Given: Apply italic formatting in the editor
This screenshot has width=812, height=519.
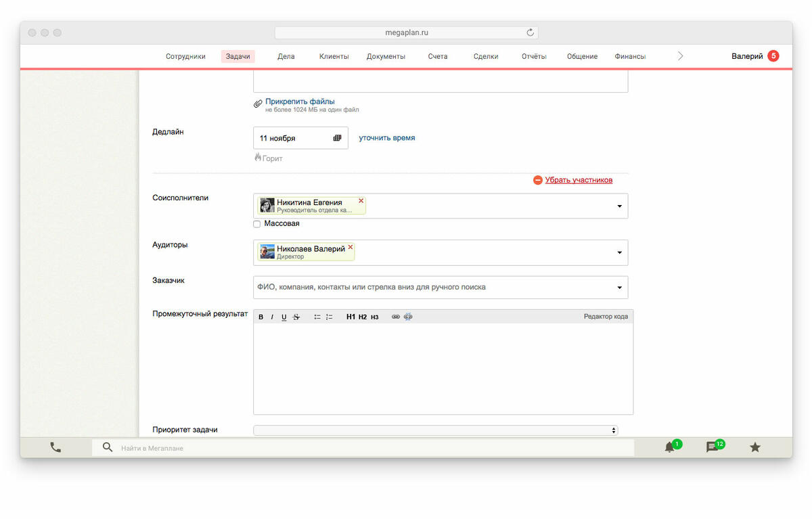Looking at the screenshot, I should (272, 317).
